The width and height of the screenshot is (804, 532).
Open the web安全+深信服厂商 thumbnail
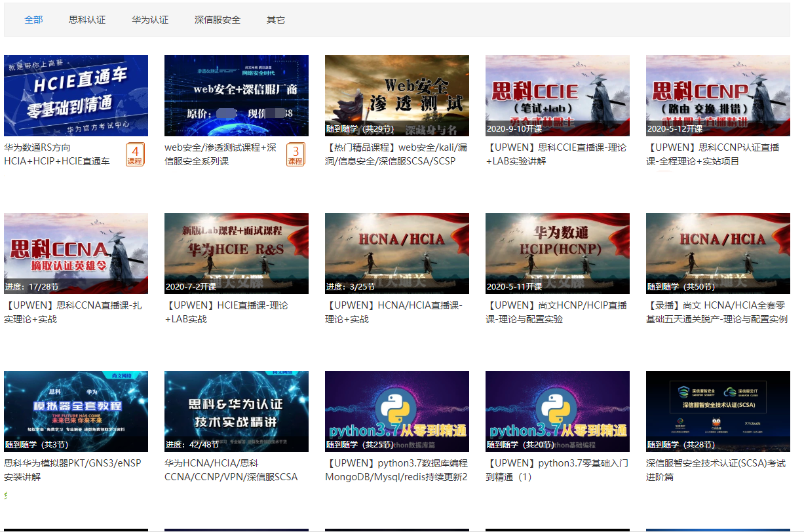(x=237, y=96)
